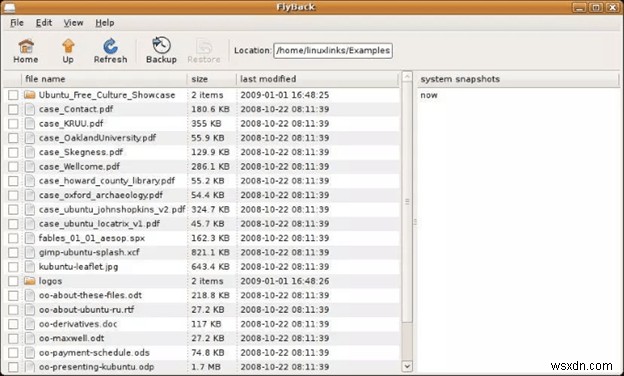Select file icon of gimp-ubuntu-splash.xcf
Viewport: 624px width, 376px height.
coord(30,252)
